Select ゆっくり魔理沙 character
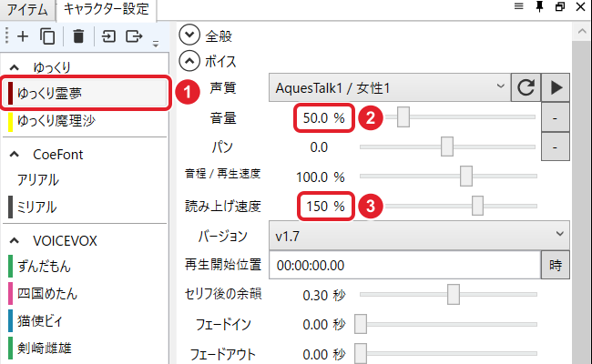Screen dimensions: 592x364 tap(85, 121)
